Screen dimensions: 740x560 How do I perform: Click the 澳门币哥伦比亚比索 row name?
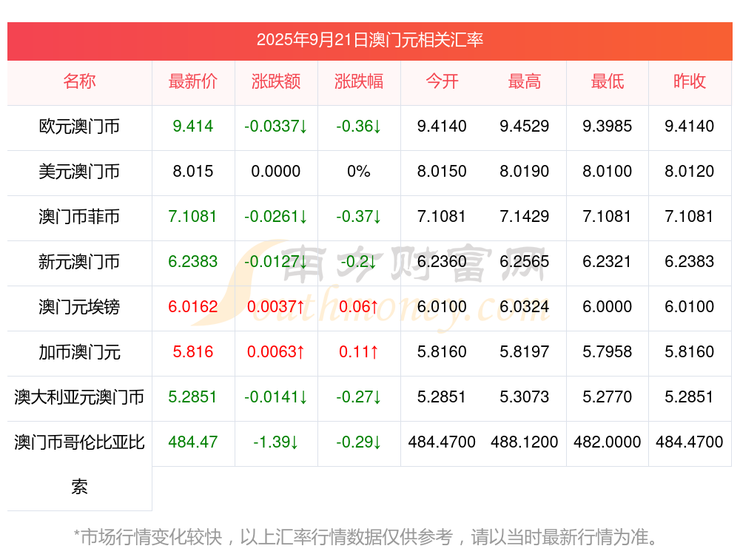tap(79, 465)
